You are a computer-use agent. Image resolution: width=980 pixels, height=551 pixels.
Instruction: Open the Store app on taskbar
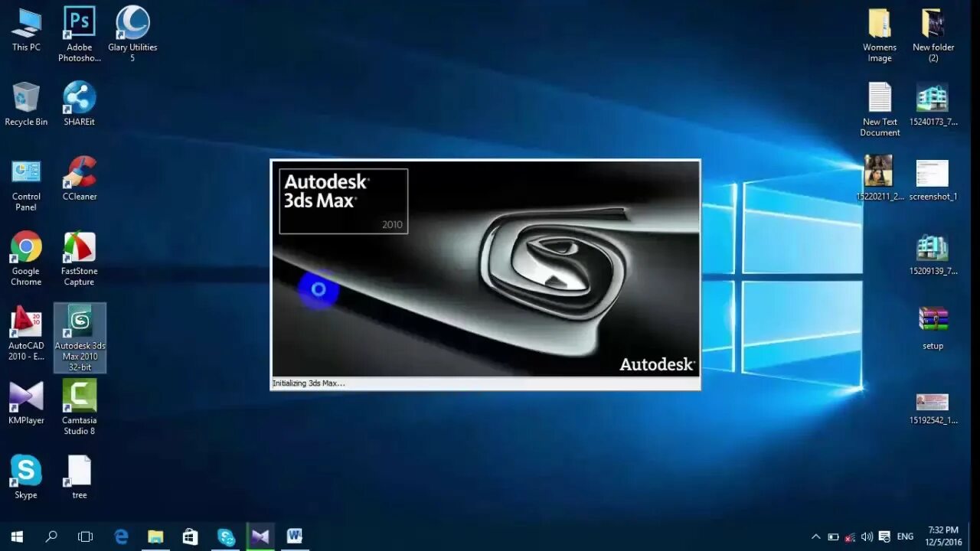(190, 536)
